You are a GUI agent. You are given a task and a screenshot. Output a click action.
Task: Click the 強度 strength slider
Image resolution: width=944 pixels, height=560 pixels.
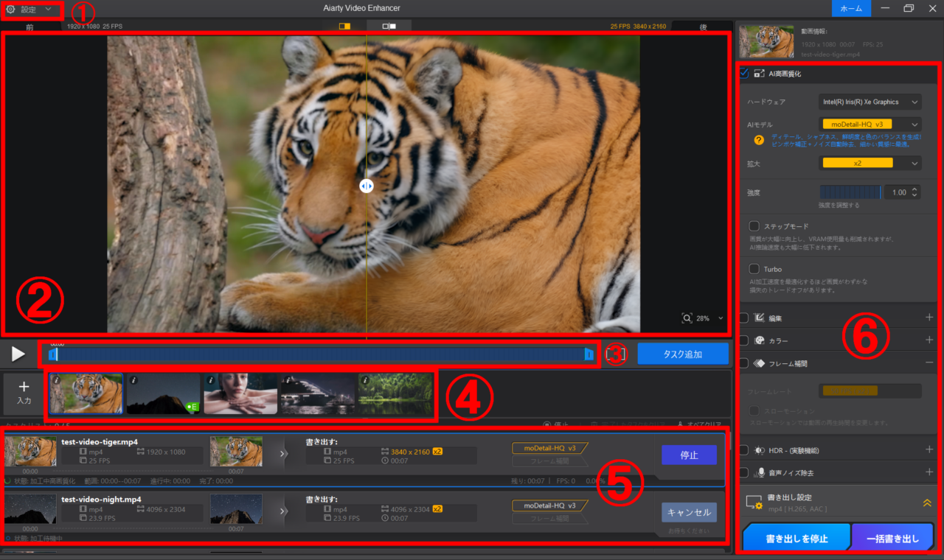tap(850, 192)
